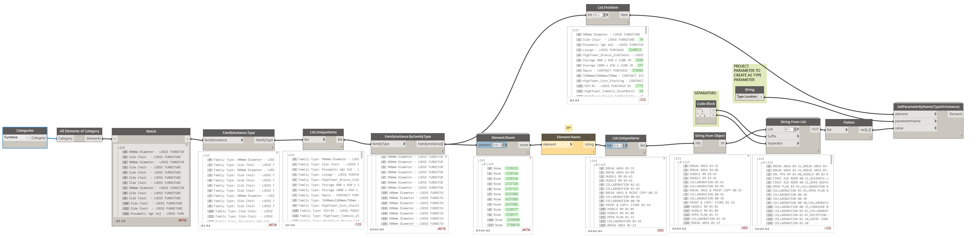
Task: Select the All Elements of Category node title
Action: tap(79, 131)
